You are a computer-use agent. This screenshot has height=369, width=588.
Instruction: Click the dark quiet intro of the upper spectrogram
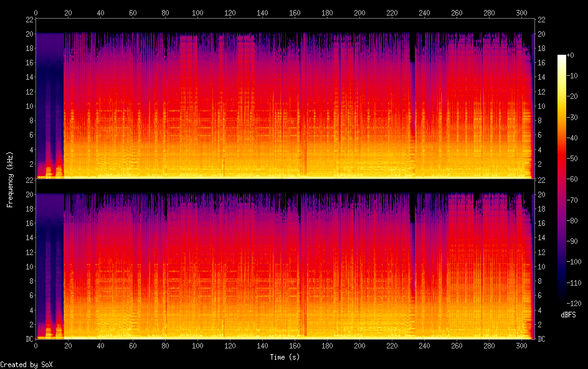pos(50,93)
